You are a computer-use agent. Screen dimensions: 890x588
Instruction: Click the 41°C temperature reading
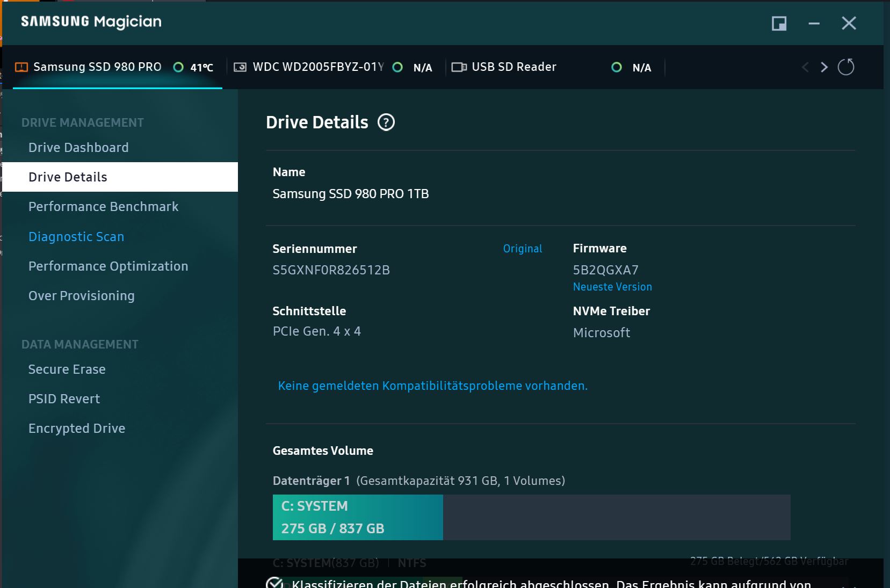pos(202,68)
